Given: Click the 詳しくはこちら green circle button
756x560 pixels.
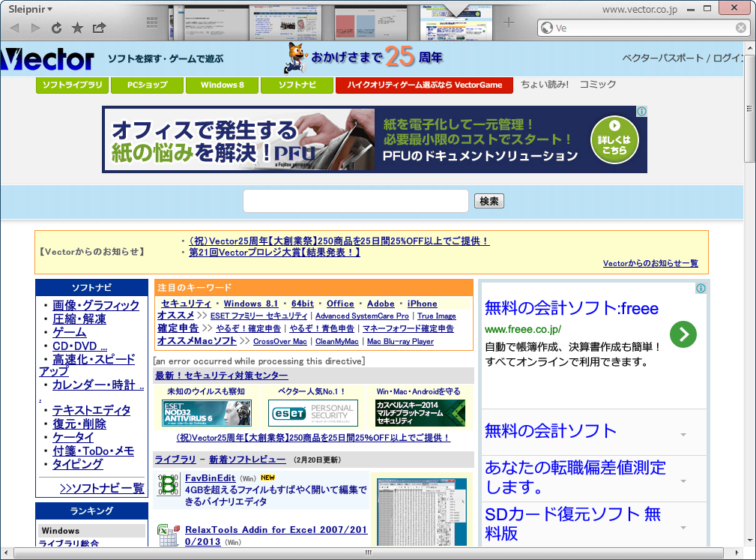Looking at the screenshot, I should (614, 140).
